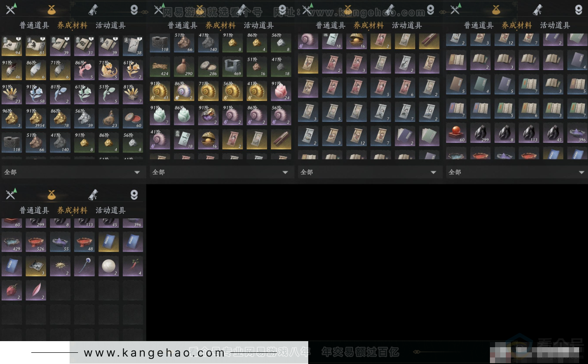Choose blue booklet stack in third panel
The image size is (588, 364).
click(x=405, y=136)
